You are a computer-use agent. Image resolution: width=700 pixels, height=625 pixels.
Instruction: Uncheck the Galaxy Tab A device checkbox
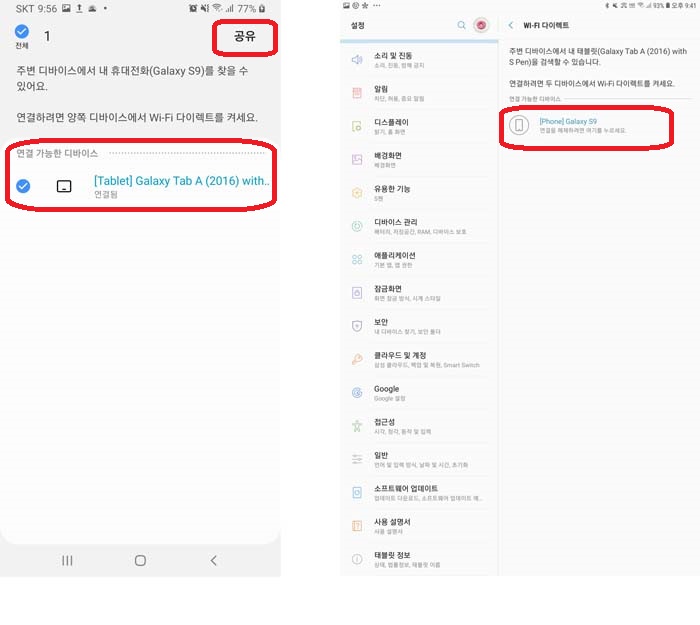click(x=23, y=186)
